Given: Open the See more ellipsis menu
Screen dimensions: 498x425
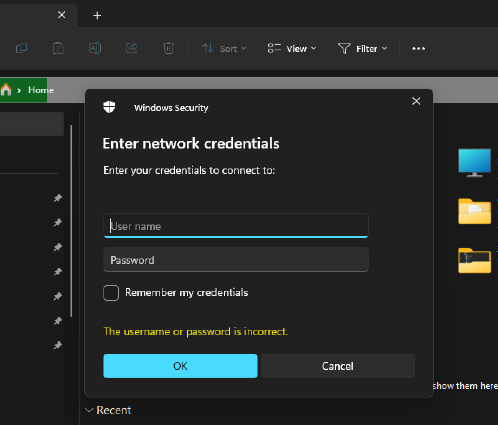Looking at the screenshot, I should [x=418, y=49].
